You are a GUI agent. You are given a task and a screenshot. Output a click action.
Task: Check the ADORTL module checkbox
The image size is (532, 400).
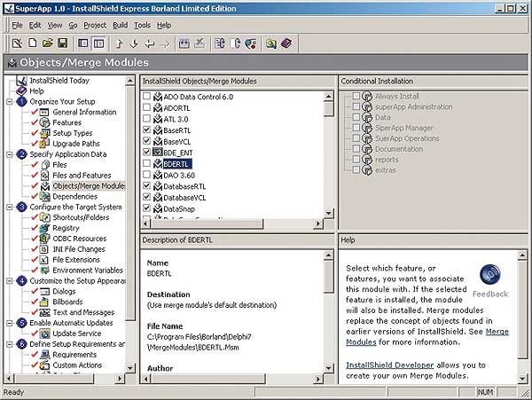click(x=146, y=107)
